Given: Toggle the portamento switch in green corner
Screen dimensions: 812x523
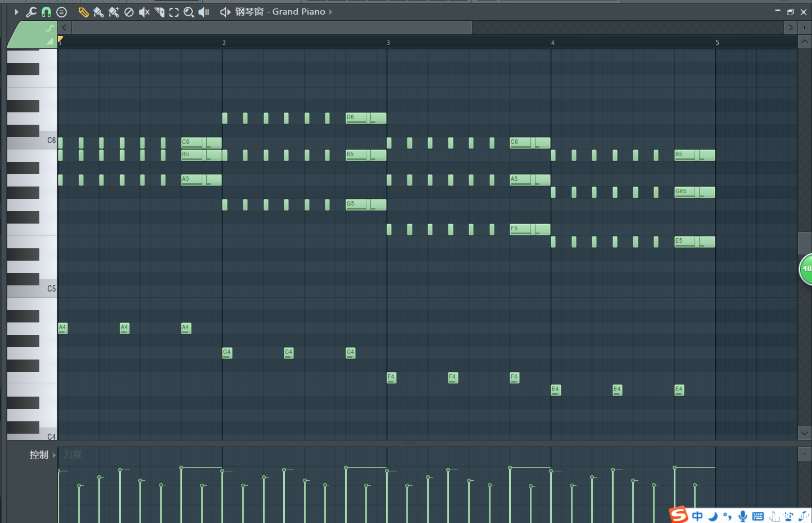Looking at the screenshot, I should [50, 28].
